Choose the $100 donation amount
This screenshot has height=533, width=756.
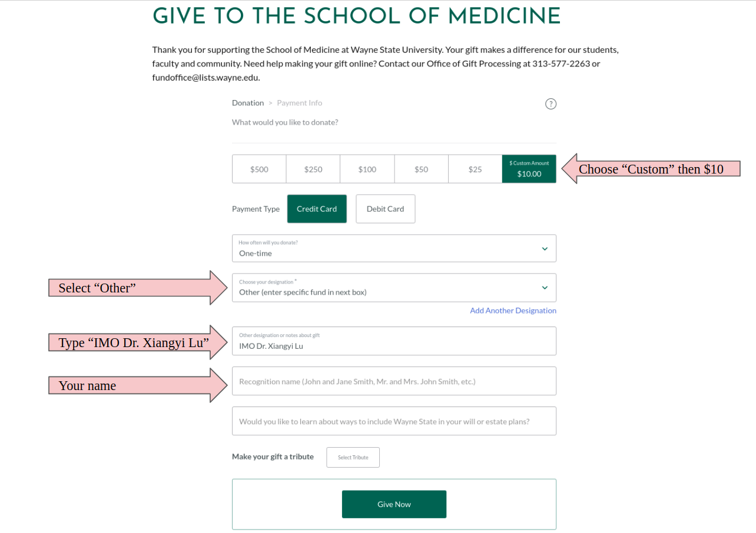pos(367,169)
